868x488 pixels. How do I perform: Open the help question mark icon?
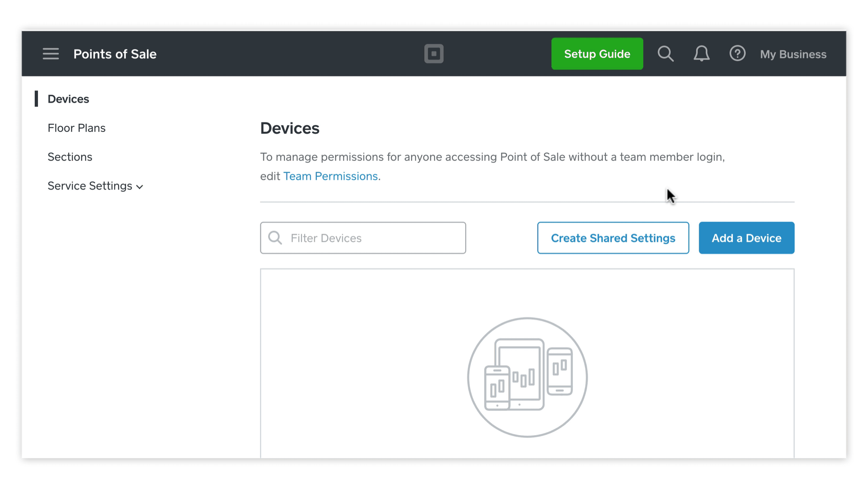click(737, 54)
